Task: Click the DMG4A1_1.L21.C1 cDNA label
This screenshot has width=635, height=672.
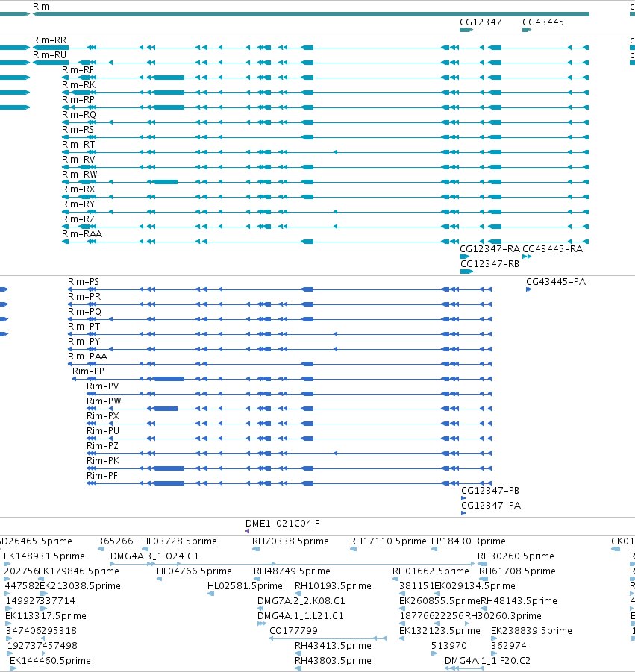Action: coord(300,616)
